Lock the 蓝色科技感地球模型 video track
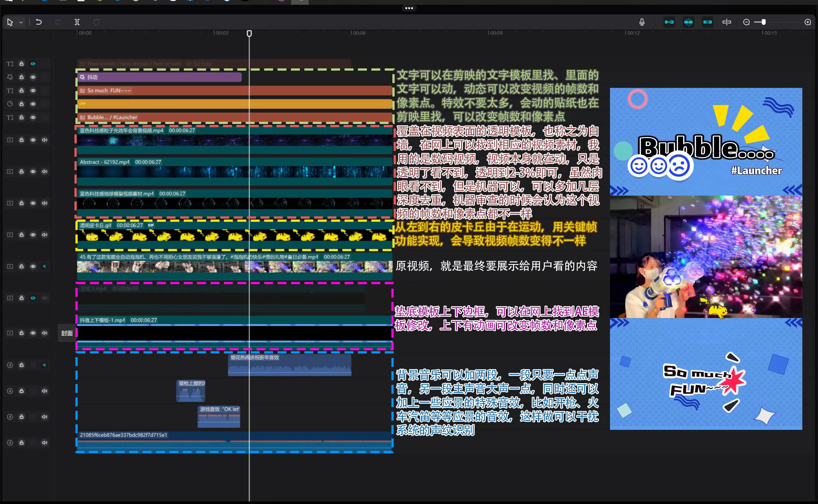This screenshot has height=504, width=818. pos(21,203)
